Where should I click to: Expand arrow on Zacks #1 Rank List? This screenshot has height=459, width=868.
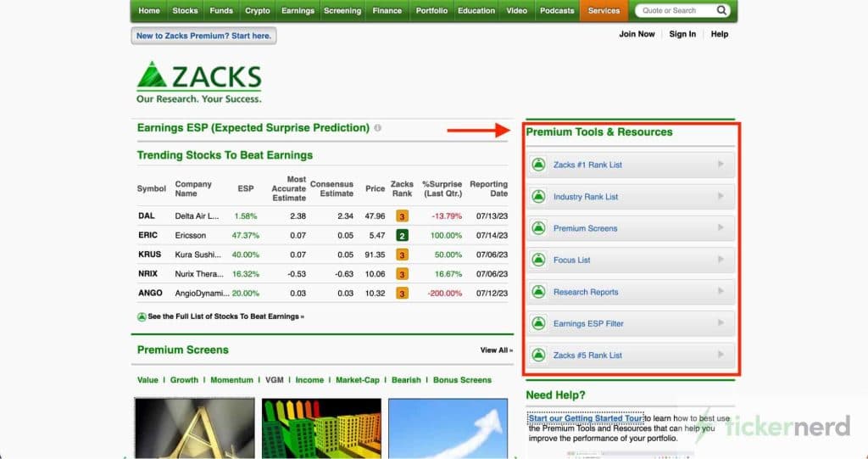(x=721, y=164)
